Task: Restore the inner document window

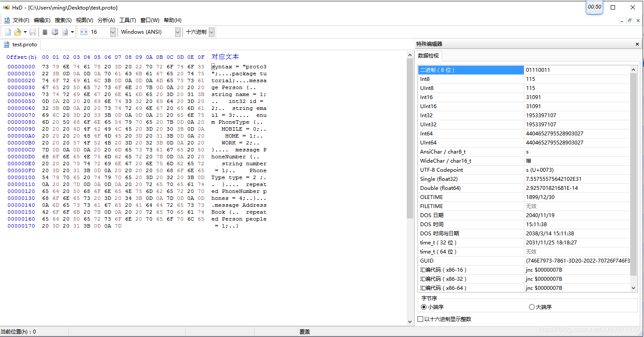Action: click(x=629, y=20)
